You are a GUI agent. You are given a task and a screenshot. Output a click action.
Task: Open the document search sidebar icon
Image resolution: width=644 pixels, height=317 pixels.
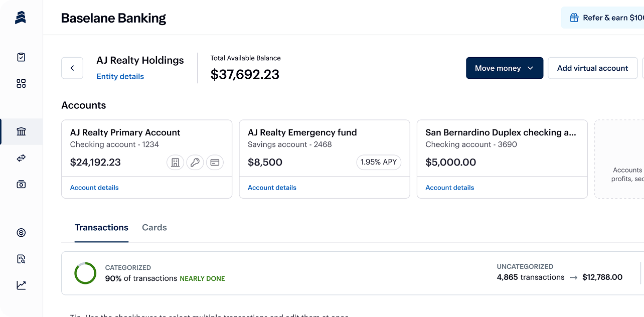point(21,259)
